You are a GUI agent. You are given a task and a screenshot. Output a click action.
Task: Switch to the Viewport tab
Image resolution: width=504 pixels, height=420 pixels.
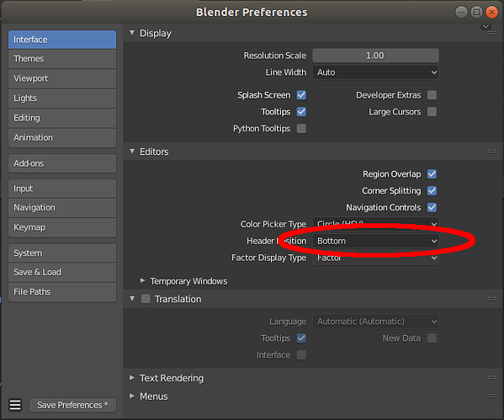point(62,78)
